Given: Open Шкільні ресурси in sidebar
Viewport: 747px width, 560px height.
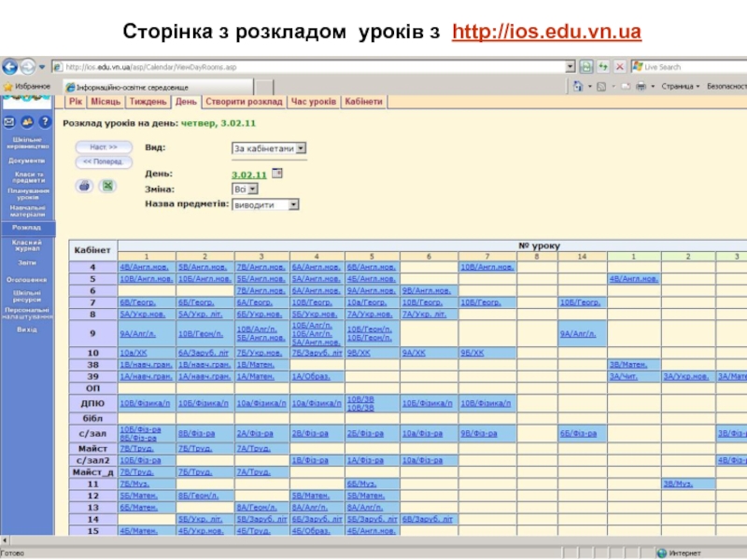Looking at the screenshot, I should (x=27, y=296).
